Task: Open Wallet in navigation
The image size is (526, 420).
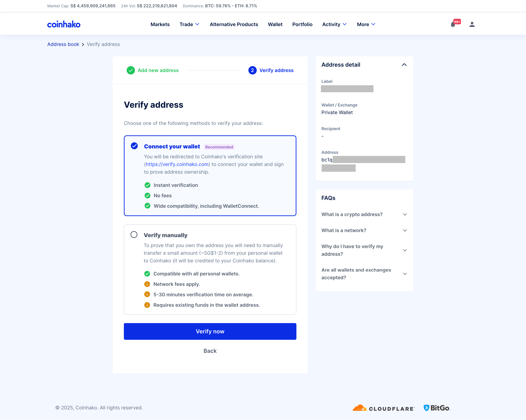Action: [x=275, y=24]
